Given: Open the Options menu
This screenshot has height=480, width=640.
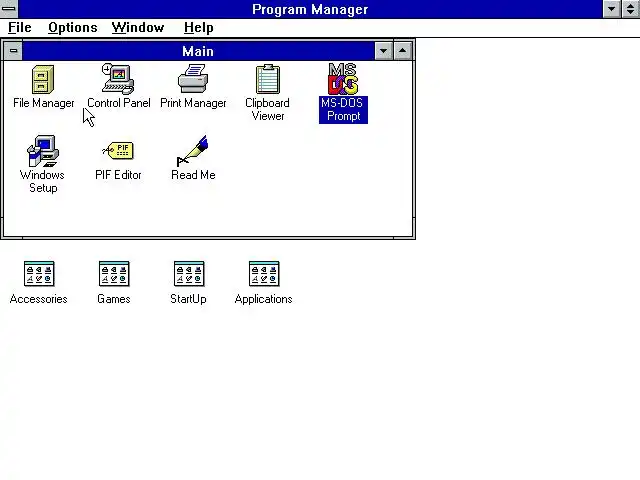Looking at the screenshot, I should point(73,27).
